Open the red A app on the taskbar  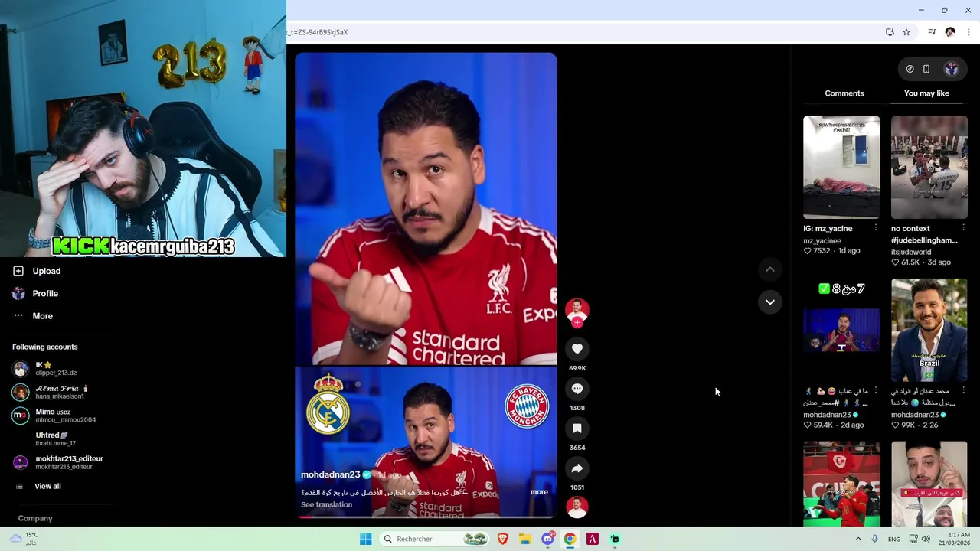pos(592,539)
